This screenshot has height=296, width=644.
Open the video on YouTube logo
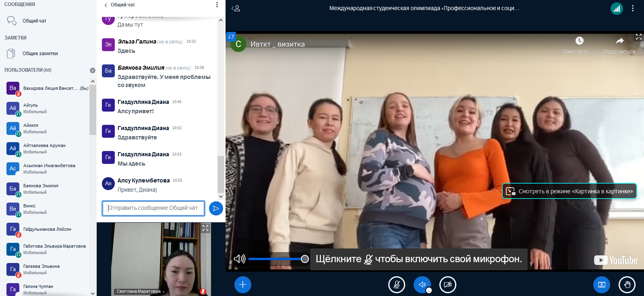click(615, 261)
